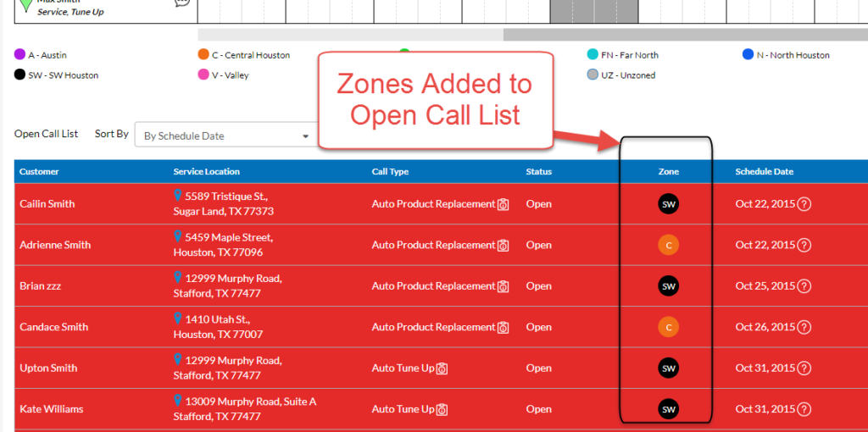Screen dimensions: 868x432
Task: Select the shaded time slot in schedule grid
Action: (594, 12)
